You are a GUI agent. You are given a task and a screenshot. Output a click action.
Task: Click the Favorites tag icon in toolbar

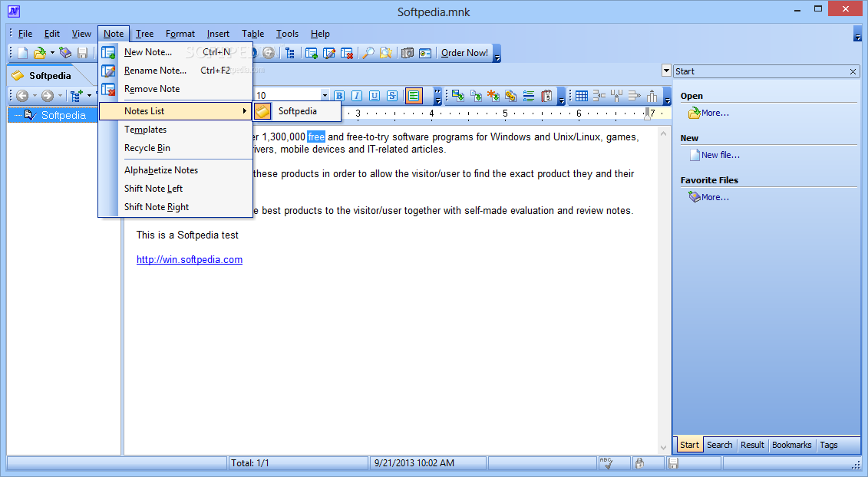click(x=66, y=53)
